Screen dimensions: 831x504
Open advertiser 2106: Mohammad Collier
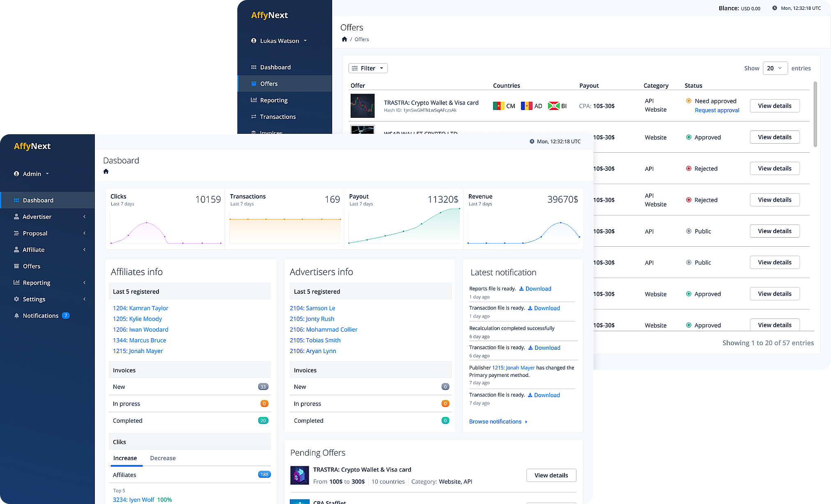click(x=324, y=330)
